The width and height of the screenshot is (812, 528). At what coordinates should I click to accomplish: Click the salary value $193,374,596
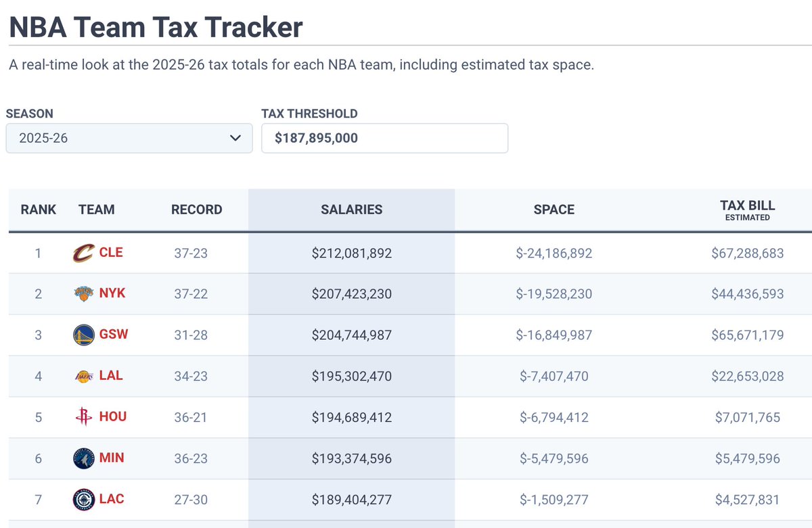coord(352,458)
